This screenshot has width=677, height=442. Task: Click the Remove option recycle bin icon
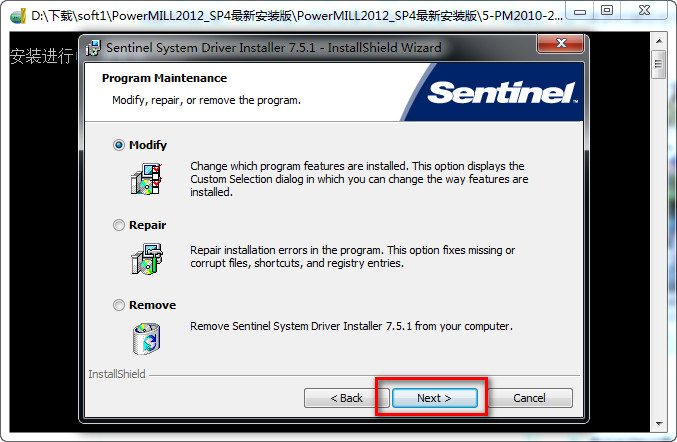click(146, 337)
